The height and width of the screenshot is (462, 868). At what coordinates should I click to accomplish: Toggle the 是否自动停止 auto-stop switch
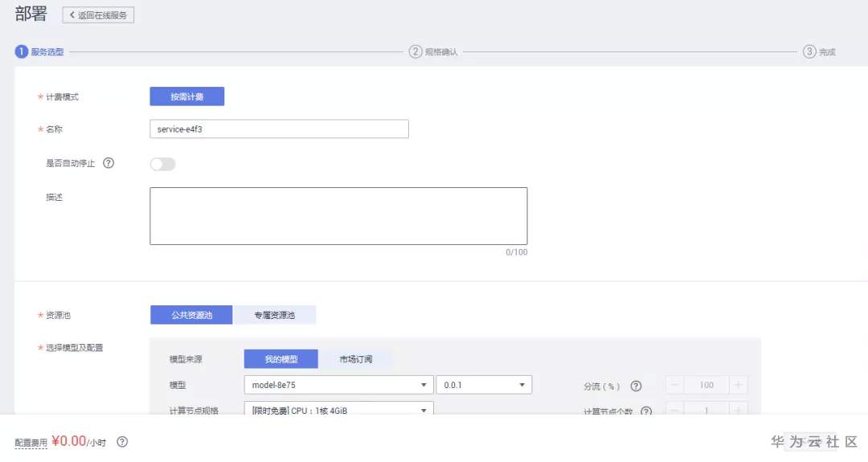(162, 164)
